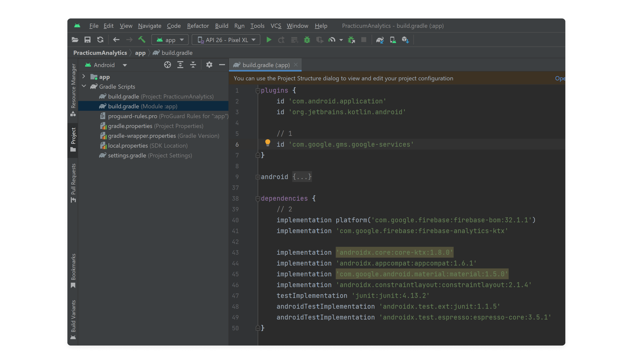
Task: Open the Android project view dropdown
Action: pos(106,65)
